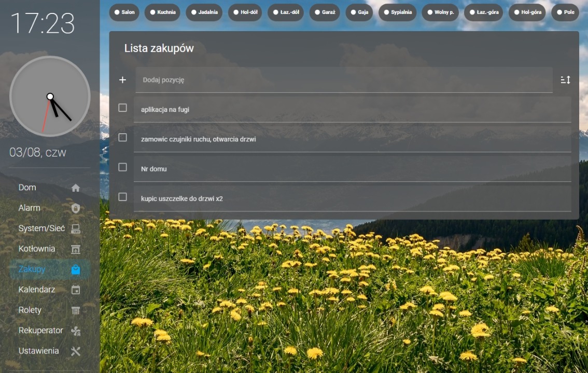The height and width of the screenshot is (373, 588).
Task: Toggle the Wolny p. room chip
Action: click(x=440, y=12)
